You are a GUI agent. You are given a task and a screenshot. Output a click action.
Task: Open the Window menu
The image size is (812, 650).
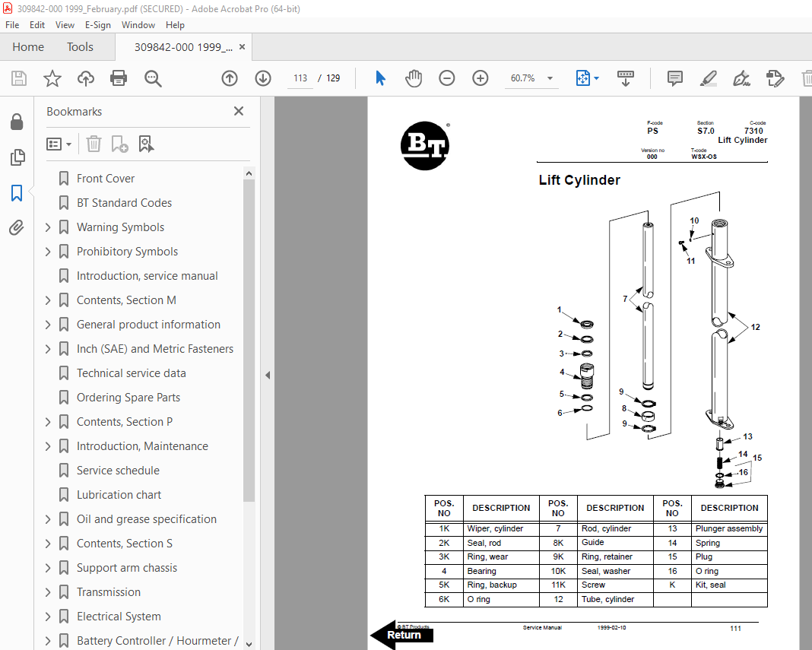click(138, 25)
